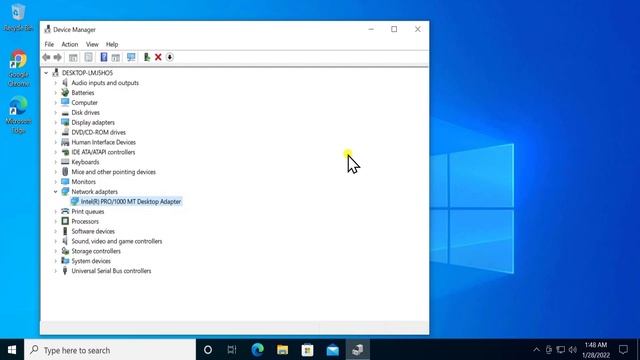Open the Action Center notification icon
640x360 pixels.
click(623, 350)
